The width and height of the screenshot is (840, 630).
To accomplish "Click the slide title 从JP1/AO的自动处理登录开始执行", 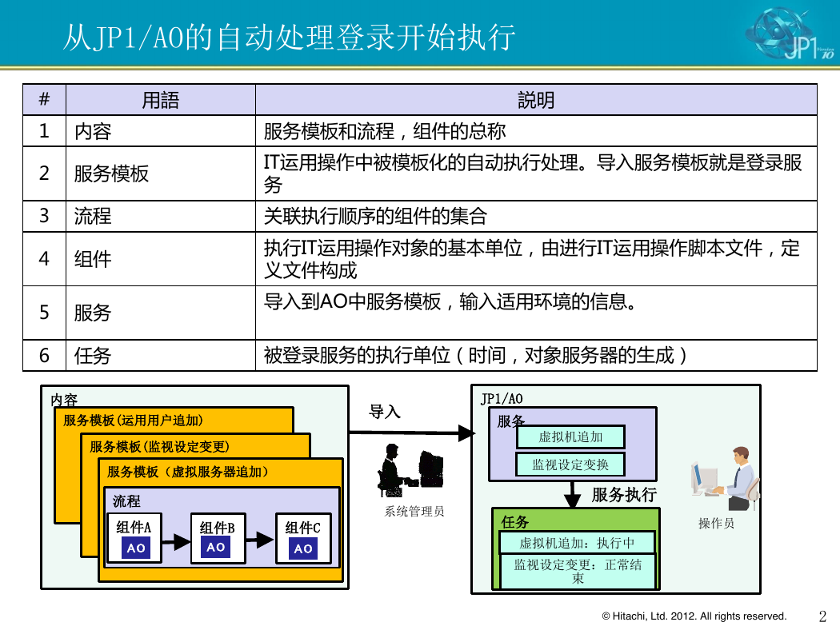I will 290,37.
